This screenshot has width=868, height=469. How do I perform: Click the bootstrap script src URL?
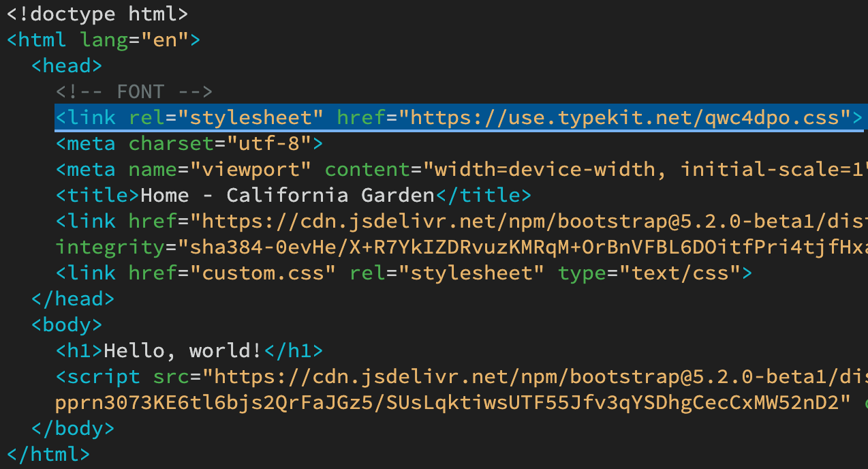click(511, 376)
